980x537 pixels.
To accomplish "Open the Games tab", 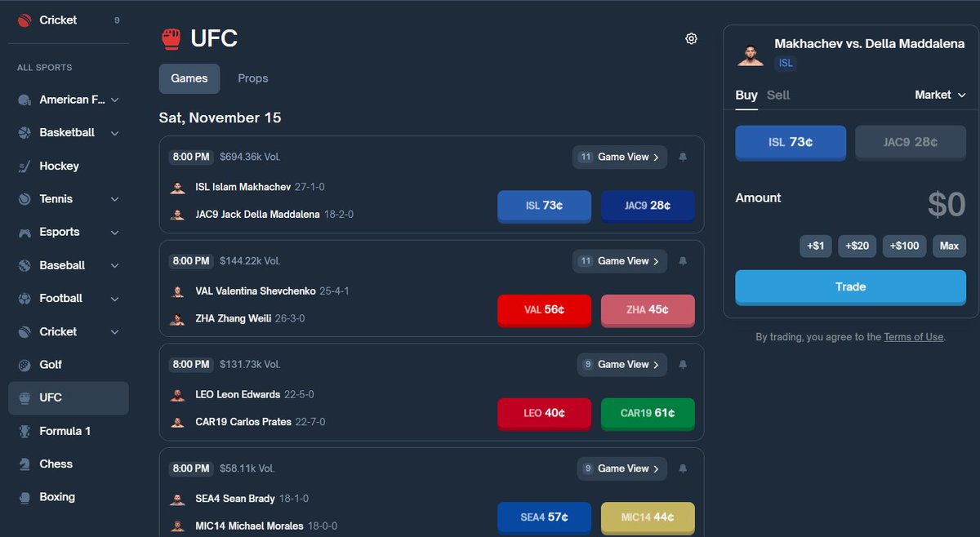I will tap(189, 78).
